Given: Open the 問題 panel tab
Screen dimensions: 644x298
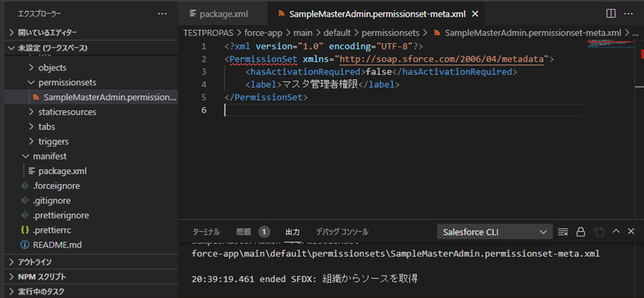Looking at the screenshot, I should point(244,232).
